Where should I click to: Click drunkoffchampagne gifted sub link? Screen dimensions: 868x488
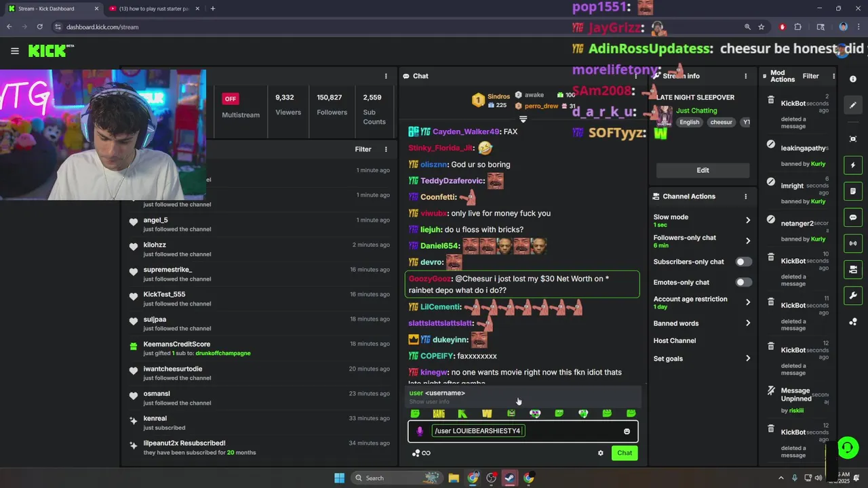(x=222, y=353)
